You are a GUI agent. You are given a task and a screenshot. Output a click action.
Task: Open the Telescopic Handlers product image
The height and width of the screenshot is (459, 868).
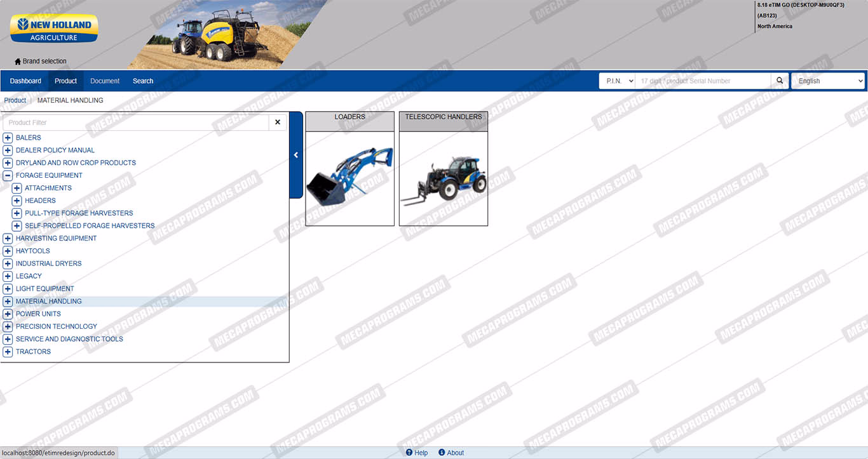coord(443,178)
